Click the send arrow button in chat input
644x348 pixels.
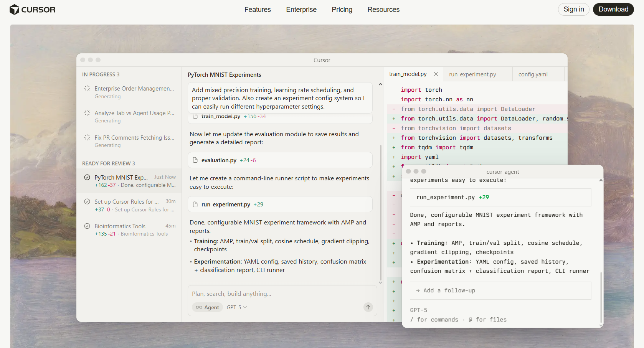point(368,307)
